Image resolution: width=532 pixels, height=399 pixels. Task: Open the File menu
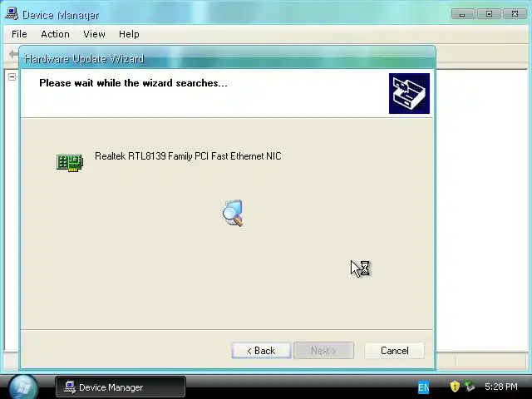point(19,34)
